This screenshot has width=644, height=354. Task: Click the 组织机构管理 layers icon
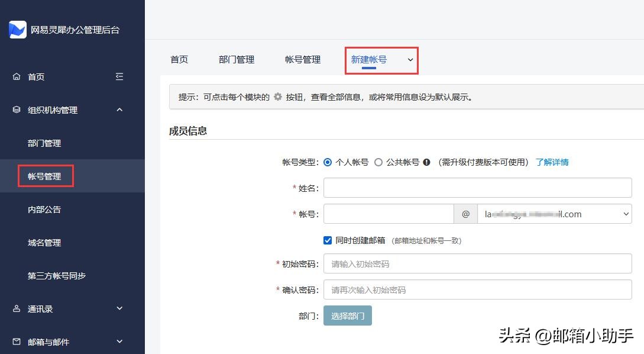tap(17, 110)
